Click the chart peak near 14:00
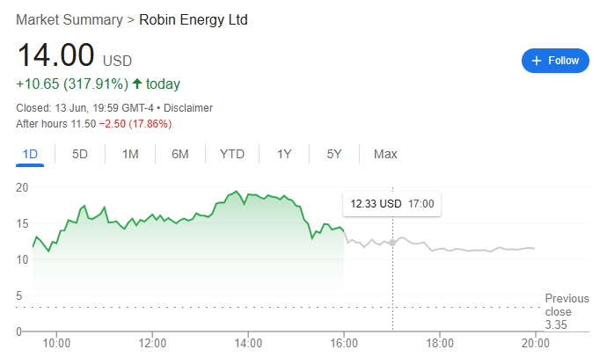 coord(237,192)
